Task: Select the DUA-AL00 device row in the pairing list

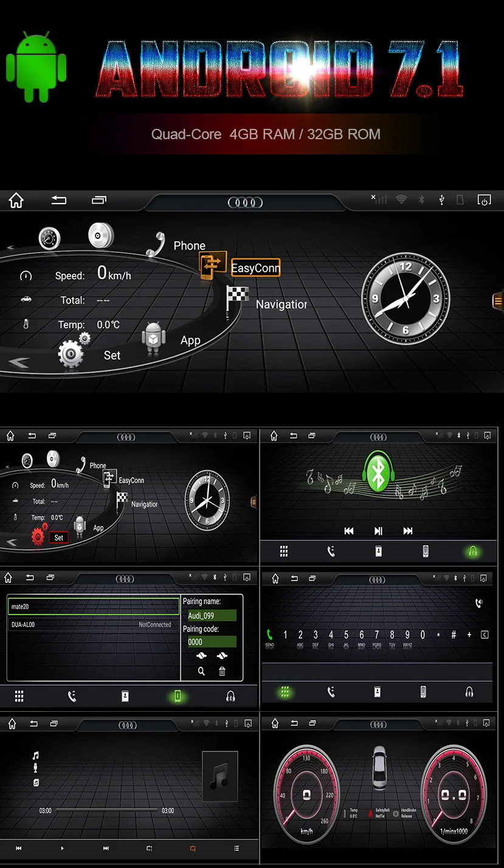Action: [x=94, y=624]
